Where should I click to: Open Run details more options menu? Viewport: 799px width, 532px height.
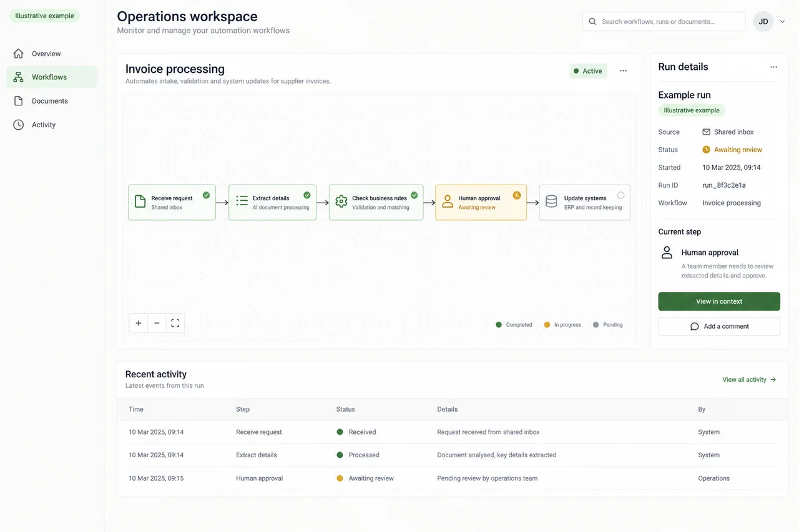773,67
